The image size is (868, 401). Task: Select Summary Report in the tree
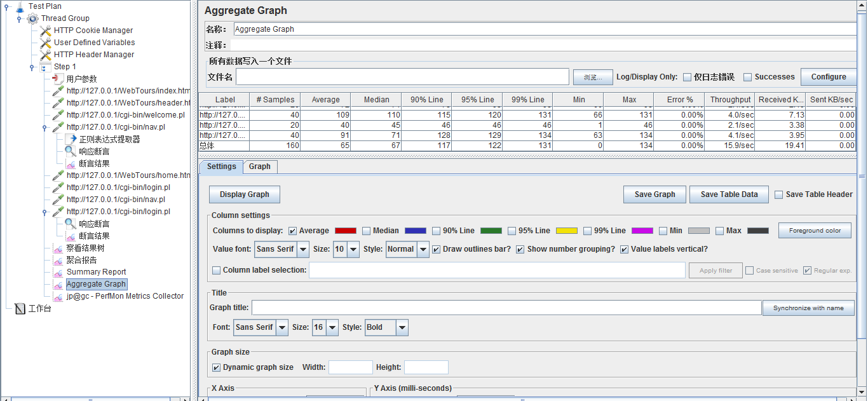click(96, 272)
